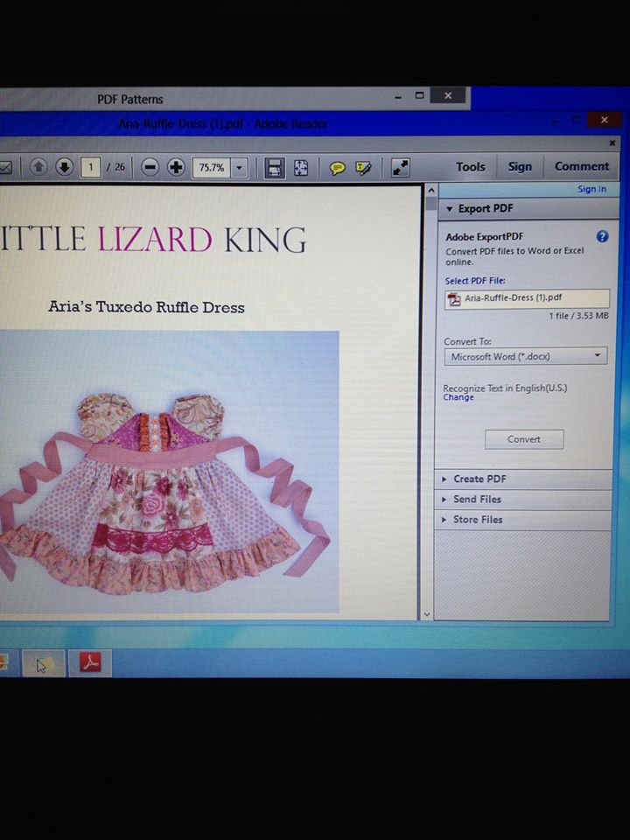Enter read mode with expand arrows icon
Viewport: 630px width, 840px height.
tap(400, 168)
